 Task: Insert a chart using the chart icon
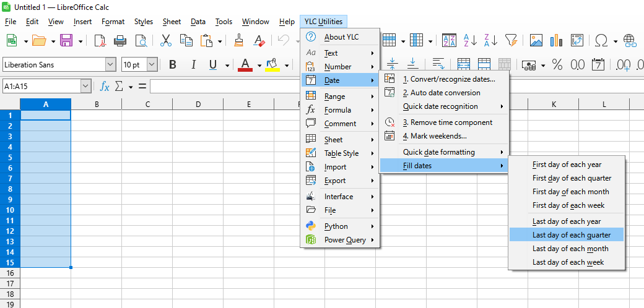(557, 41)
